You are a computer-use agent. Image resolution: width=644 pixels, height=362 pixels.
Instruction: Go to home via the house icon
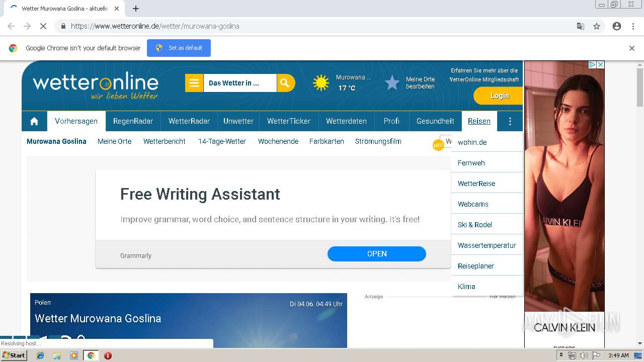tap(34, 121)
